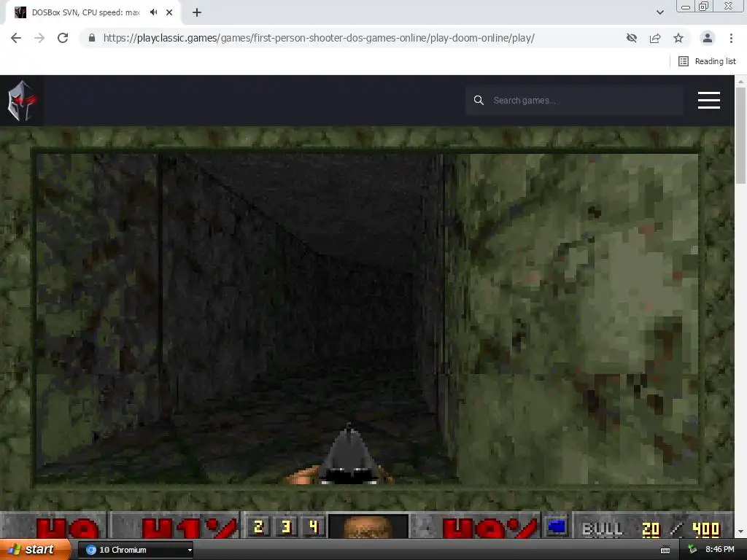Click the pistol weapon sprite
The width and height of the screenshot is (747, 560).
point(349,455)
